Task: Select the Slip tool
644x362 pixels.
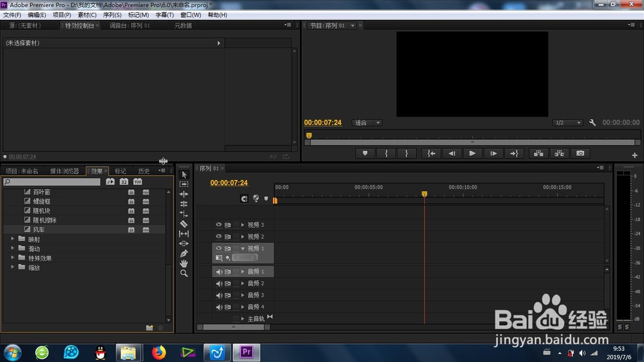Action: [x=184, y=234]
